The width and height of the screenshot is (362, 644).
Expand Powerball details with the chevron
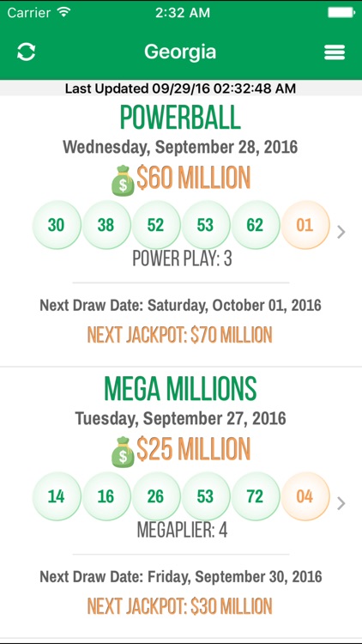coord(341,233)
